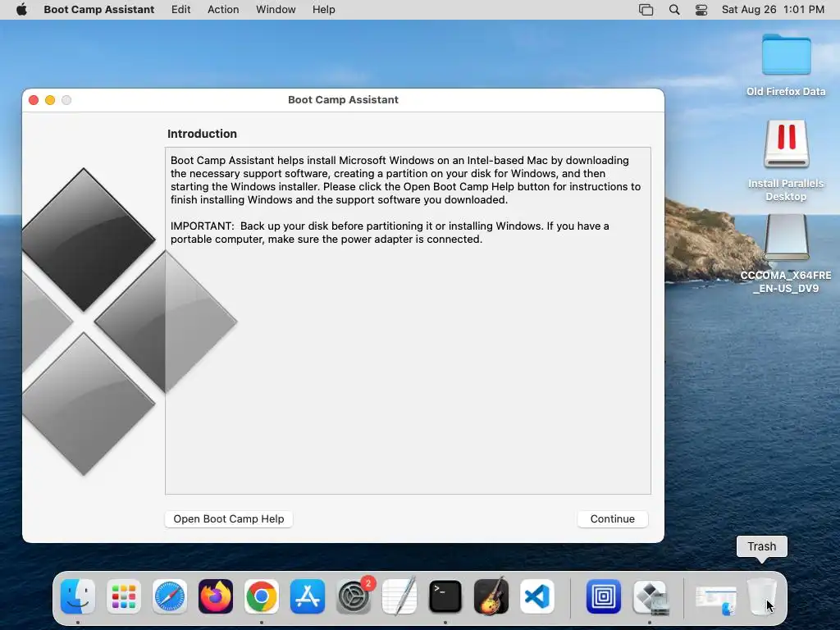Click the Boot Camp Assistant window title
Image resolution: width=840 pixels, height=630 pixels.
pos(344,99)
